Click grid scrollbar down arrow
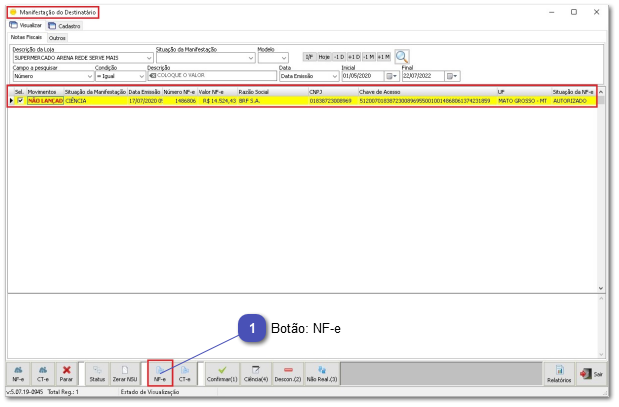619x407 pixels. click(x=601, y=289)
